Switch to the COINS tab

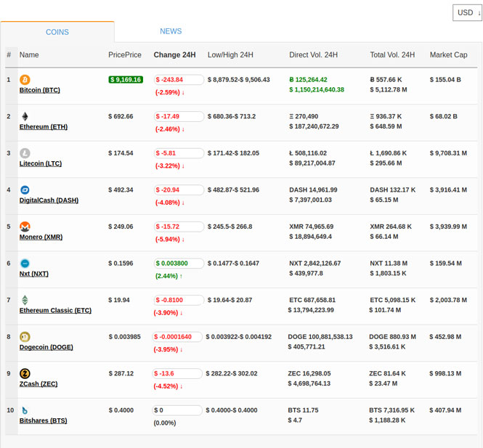coord(57,32)
